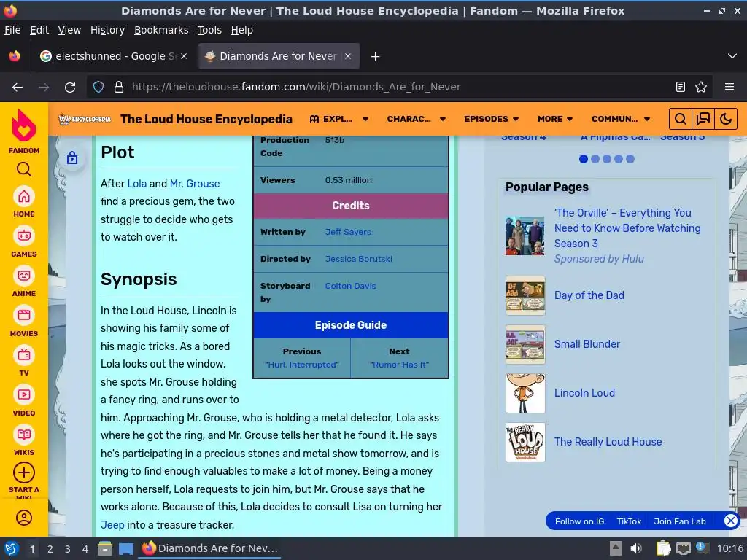Screen dimensions: 747x560
Task: Toggle dark theme with the moon icon
Action: coord(726,119)
